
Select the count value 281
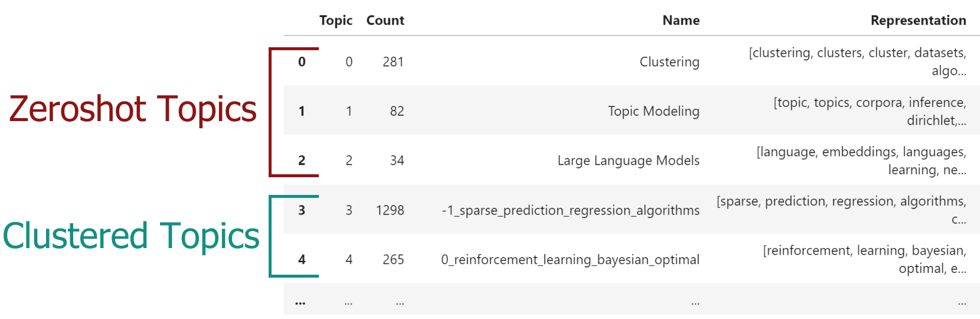tap(393, 62)
